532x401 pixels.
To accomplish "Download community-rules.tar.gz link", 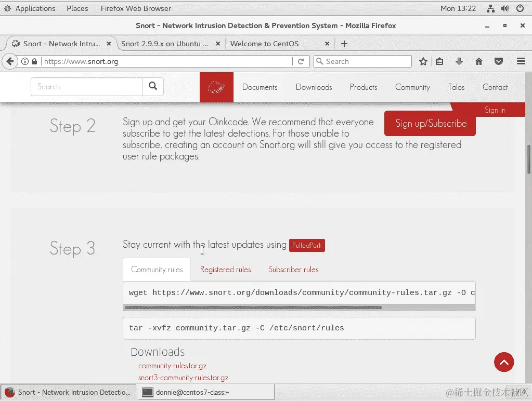I will [x=172, y=366].
